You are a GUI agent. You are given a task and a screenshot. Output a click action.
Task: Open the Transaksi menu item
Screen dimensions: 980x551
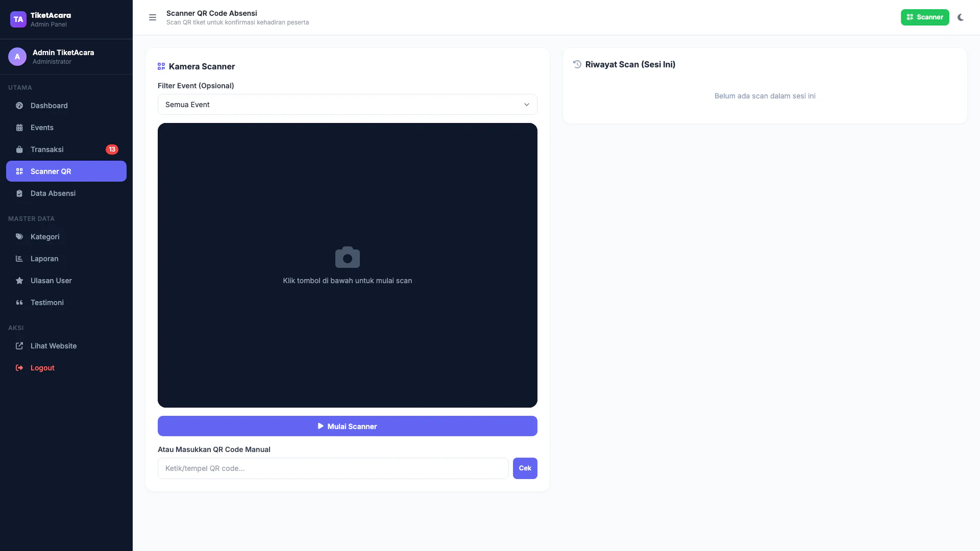click(x=66, y=149)
